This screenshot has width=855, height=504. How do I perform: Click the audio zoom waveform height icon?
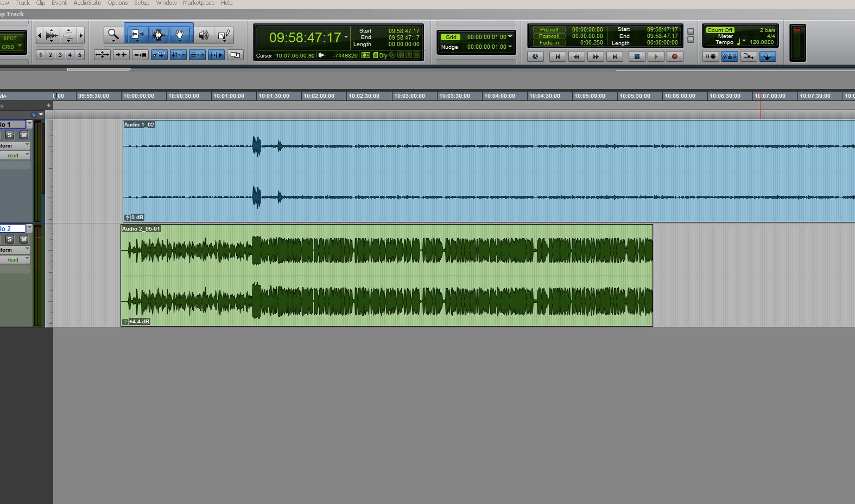(52, 36)
